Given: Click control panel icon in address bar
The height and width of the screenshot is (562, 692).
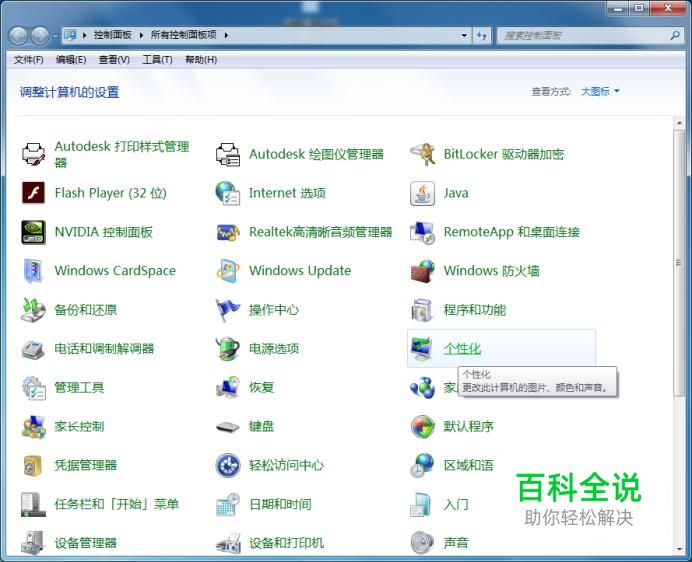Looking at the screenshot, I should [x=70, y=35].
